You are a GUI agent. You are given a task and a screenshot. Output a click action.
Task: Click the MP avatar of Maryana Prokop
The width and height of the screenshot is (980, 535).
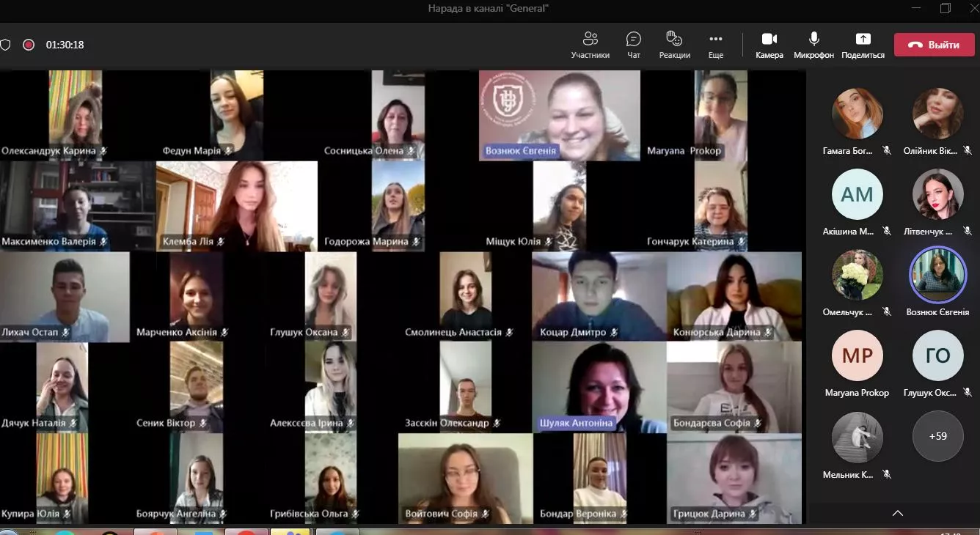[x=857, y=355]
